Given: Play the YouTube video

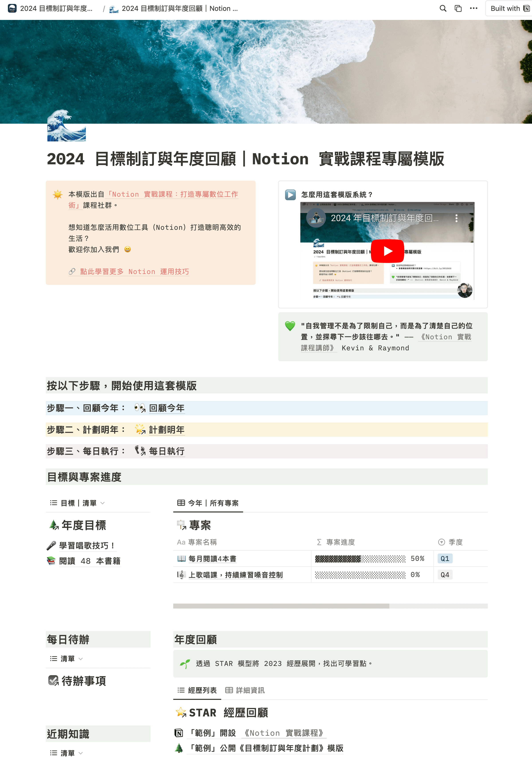Looking at the screenshot, I should tap(387, 251).
